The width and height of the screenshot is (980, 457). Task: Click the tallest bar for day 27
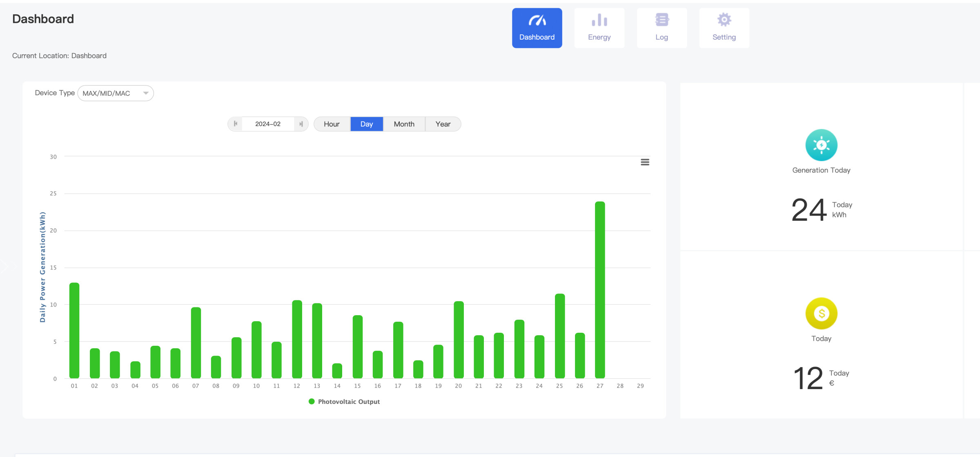coord(599,290)
